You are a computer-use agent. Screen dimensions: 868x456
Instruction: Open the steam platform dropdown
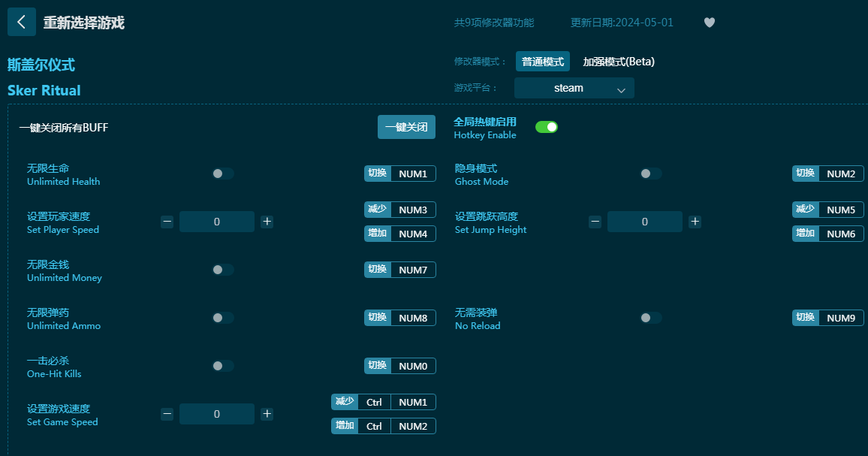[574, 88]
